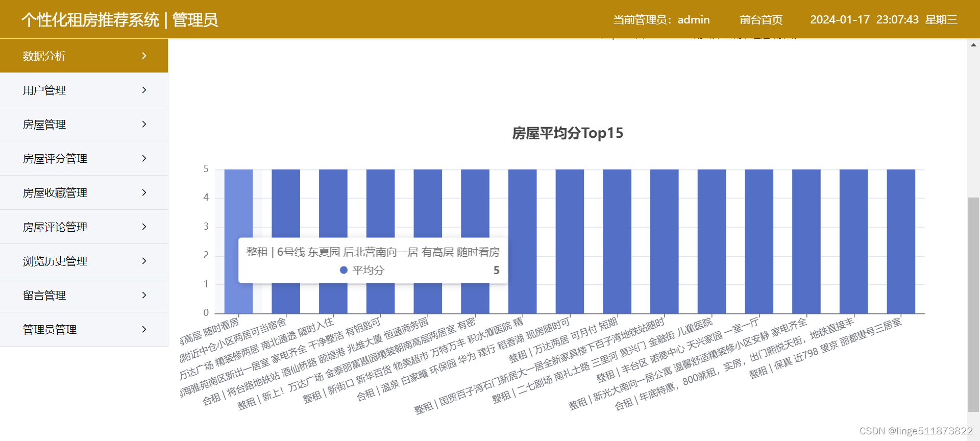Screen dimensions: 980x441
Task: Expand the 管理员管理 chevron arrow
Action: tap(144, 329)
